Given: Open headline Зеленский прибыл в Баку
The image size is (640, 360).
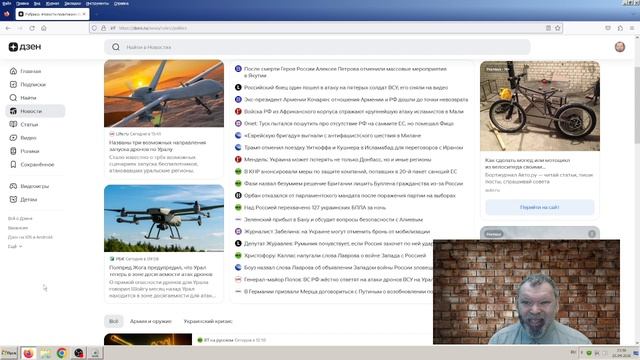Looking at the screenshot, I should pos(333,220).
